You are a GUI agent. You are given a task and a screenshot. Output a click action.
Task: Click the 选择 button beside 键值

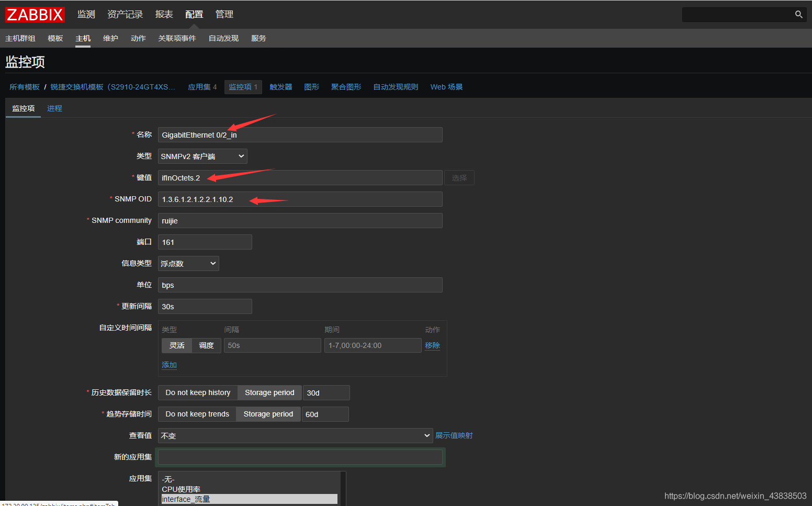click(x=459, y=178)
